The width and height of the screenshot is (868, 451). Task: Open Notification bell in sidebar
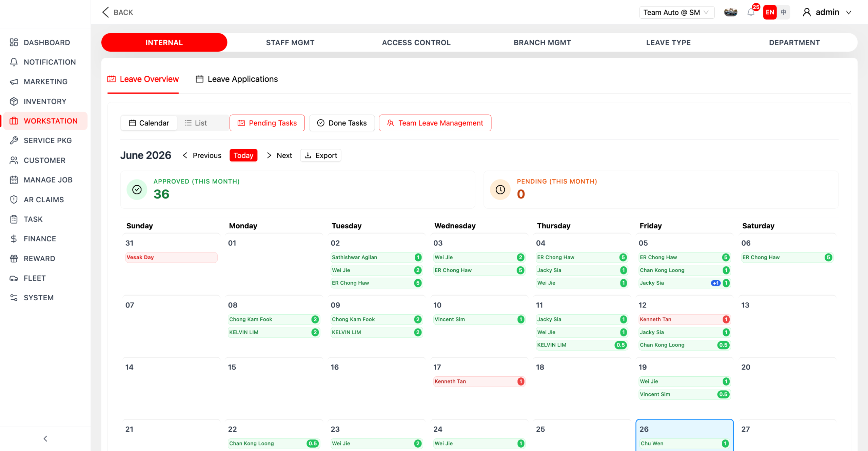[45, 62]
